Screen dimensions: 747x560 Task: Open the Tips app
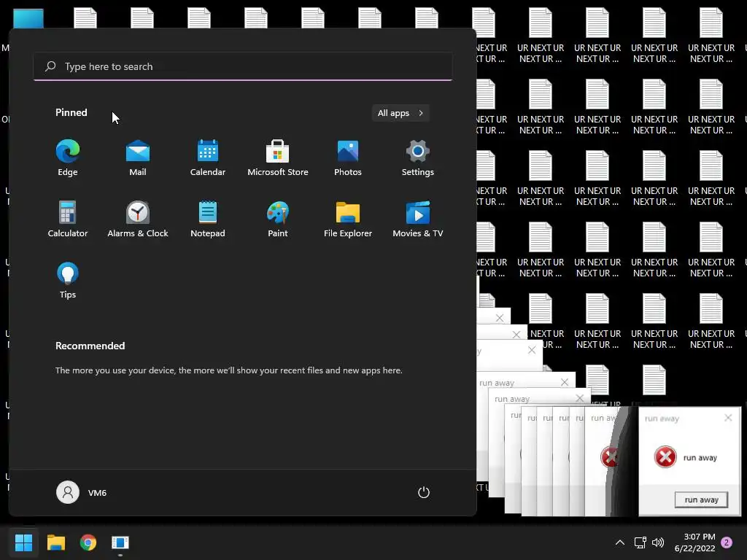[x=68, y=281]
